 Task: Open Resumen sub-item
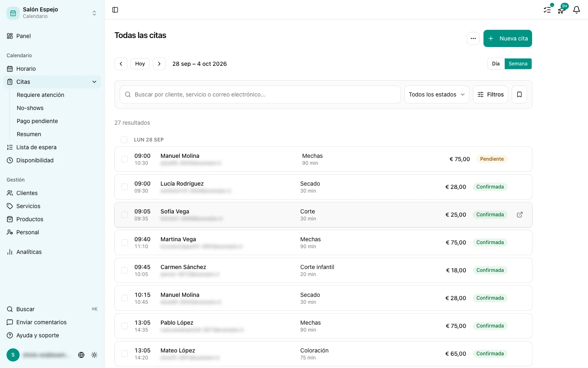pyautogui.click(x=57, y=134)
